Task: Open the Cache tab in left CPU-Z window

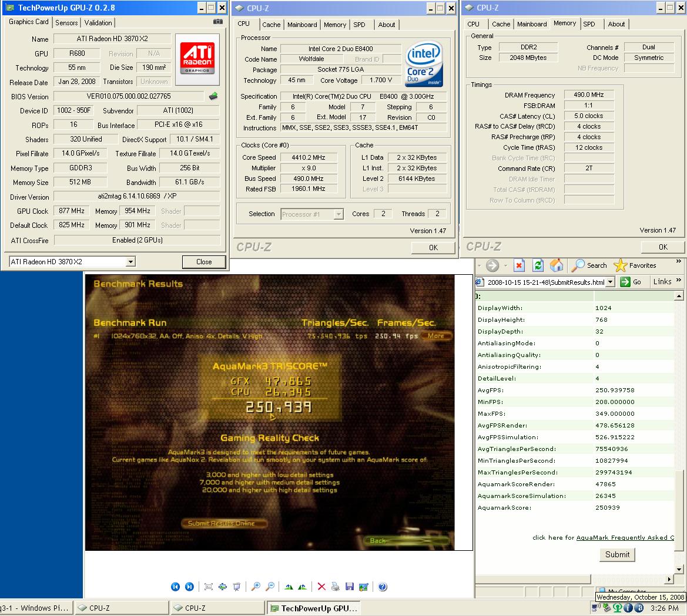Action: click(271, 25)
